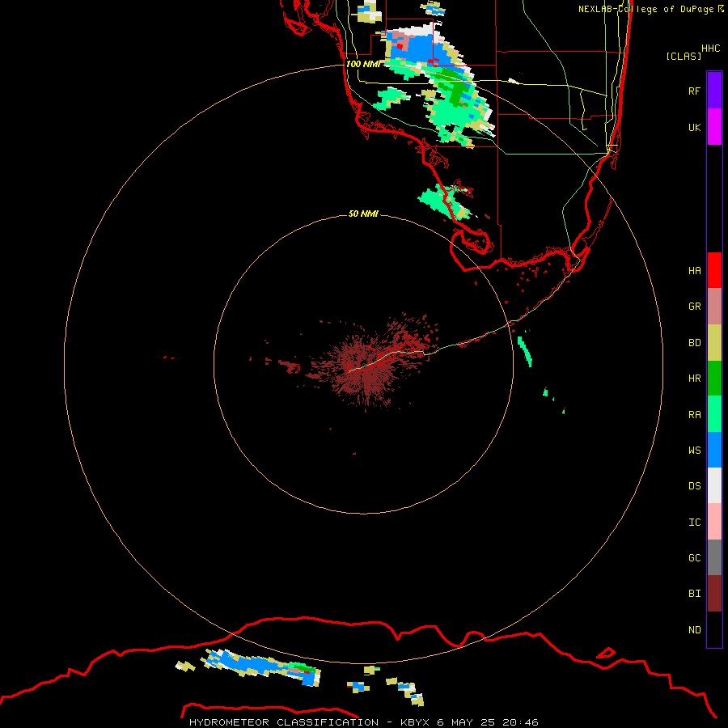Viewport: 728px width, 728px height.
Task: Click the IC light pink legend swatch
Action: pos(714,522)
